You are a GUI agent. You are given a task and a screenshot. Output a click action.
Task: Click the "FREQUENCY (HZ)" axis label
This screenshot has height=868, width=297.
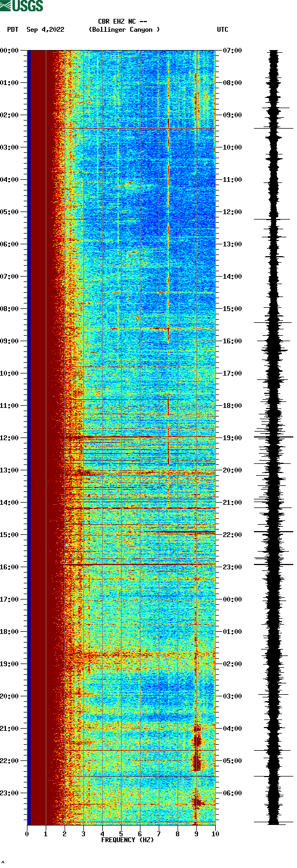(128, 840)
